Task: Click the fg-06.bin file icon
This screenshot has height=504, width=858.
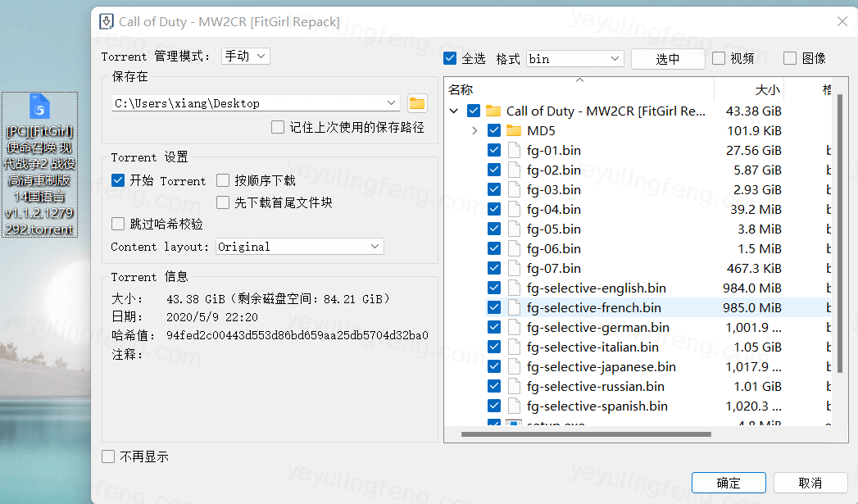Action: point(513,249)
